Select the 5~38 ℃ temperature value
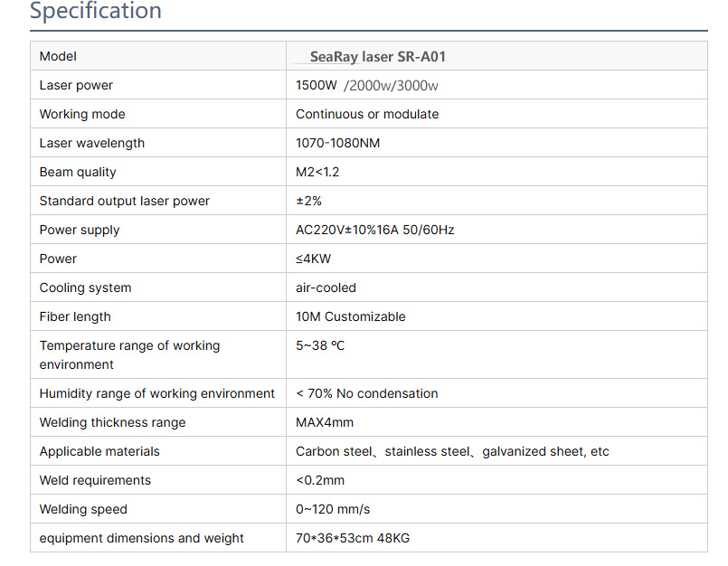The width and height of the screenshot is (728, 566). (320, 346)
